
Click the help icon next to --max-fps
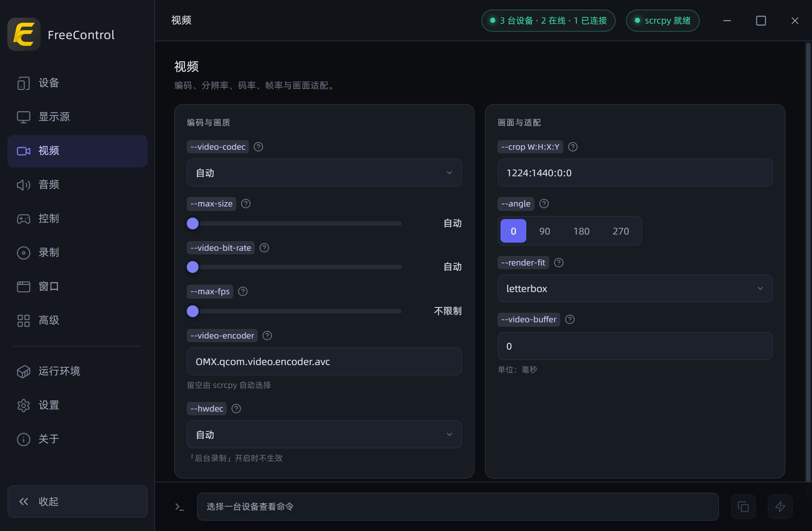(x=243, y=291)
